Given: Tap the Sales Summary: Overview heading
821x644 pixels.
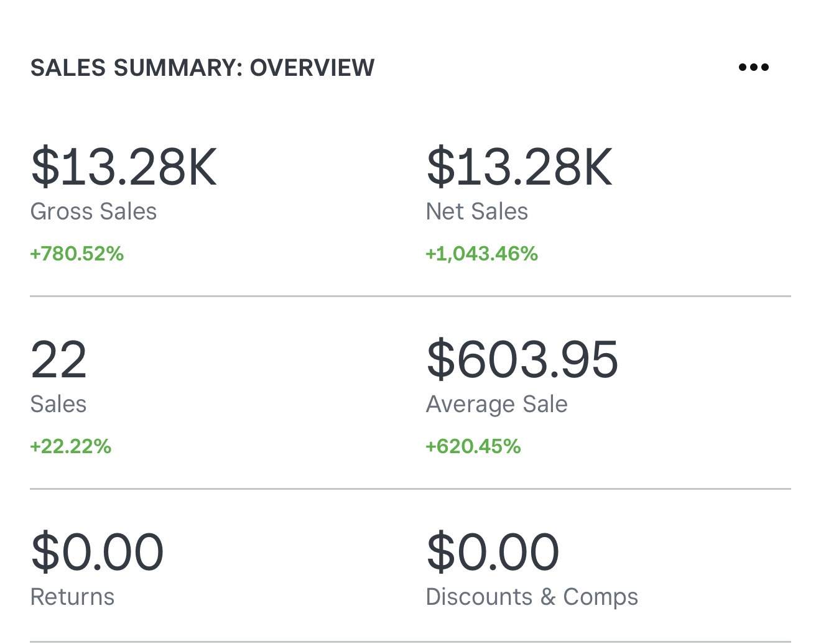Looking at the screenshot, I should click(202, 68).
